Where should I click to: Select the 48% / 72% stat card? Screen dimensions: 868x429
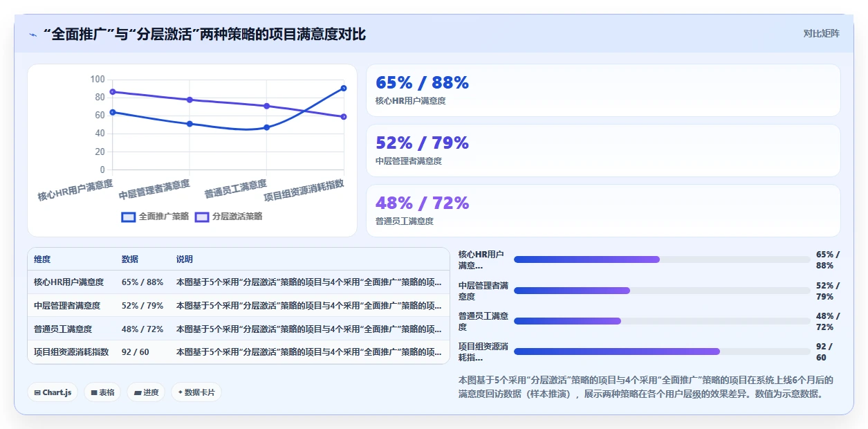[x=603, y=211]
